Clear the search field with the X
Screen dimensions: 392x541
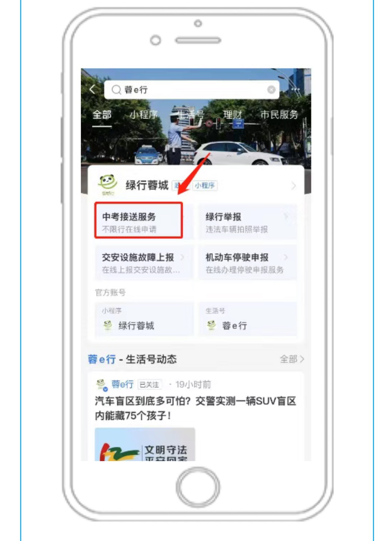coord(271,90)
